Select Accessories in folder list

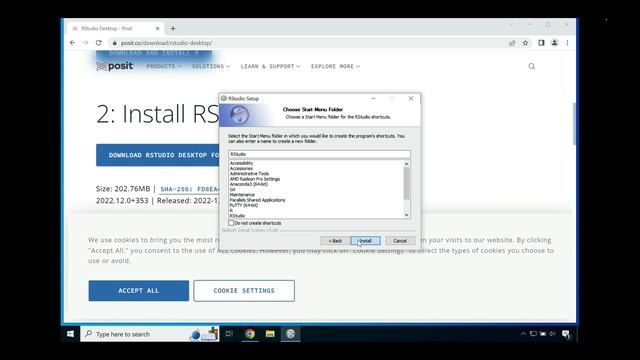coord(241,169)
